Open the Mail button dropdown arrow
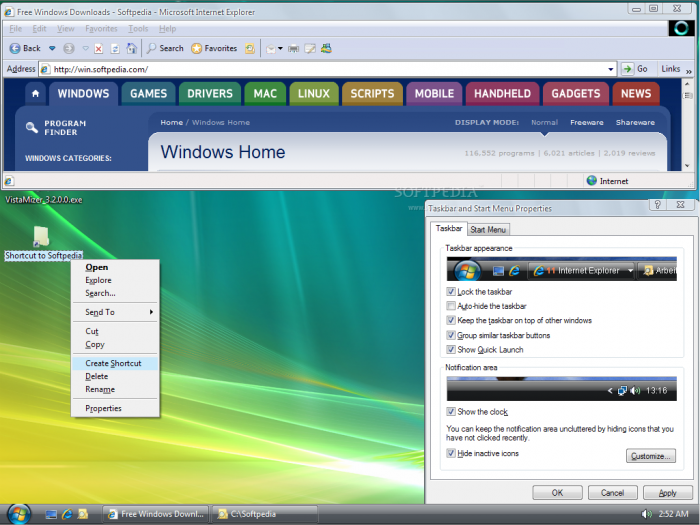Image resolution: width=700 pixels, height=525 pixels. (x=280, y=48)
